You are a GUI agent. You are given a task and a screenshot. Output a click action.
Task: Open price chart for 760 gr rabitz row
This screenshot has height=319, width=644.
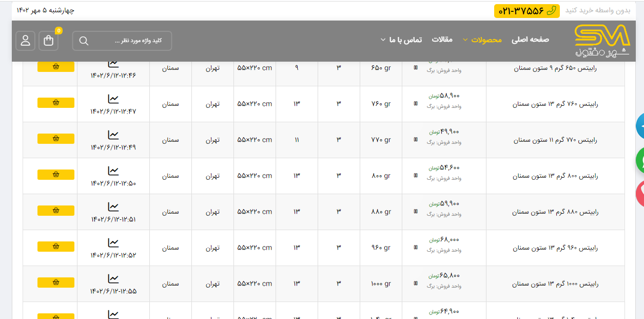tap(113, 99)
